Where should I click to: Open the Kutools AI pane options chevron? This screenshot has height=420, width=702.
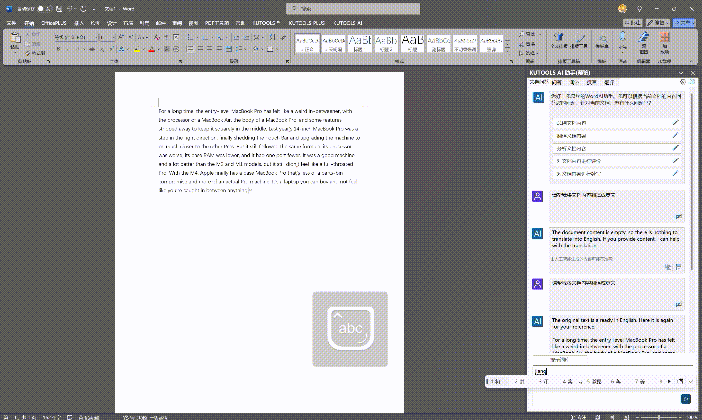[681, 74]
